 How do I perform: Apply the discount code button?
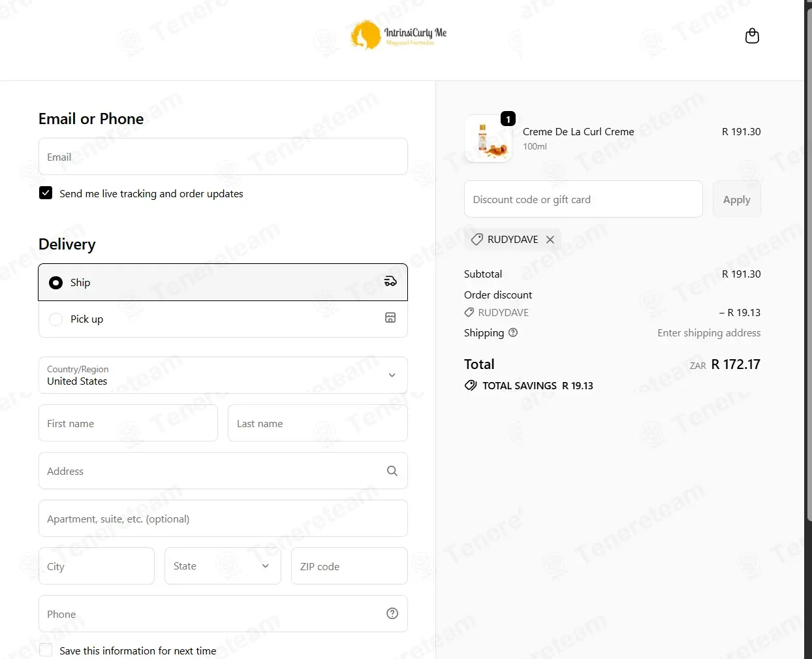click(737, 199)
